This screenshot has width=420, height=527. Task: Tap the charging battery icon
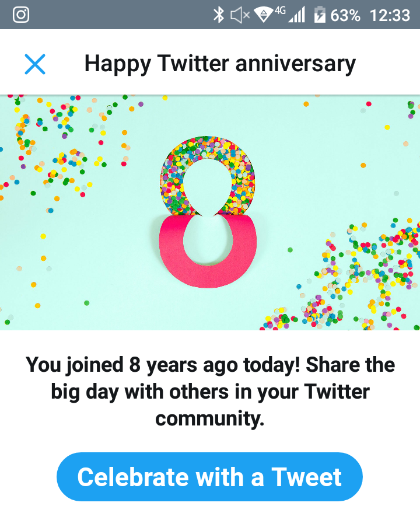click(320, 15)
